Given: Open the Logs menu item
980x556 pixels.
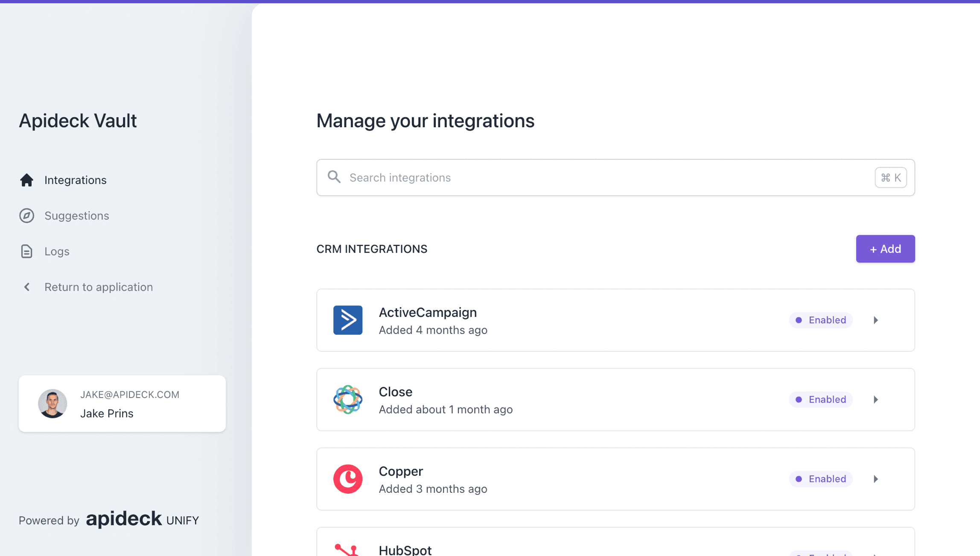Looking at the screenshot, I should (x=44, y=251).
